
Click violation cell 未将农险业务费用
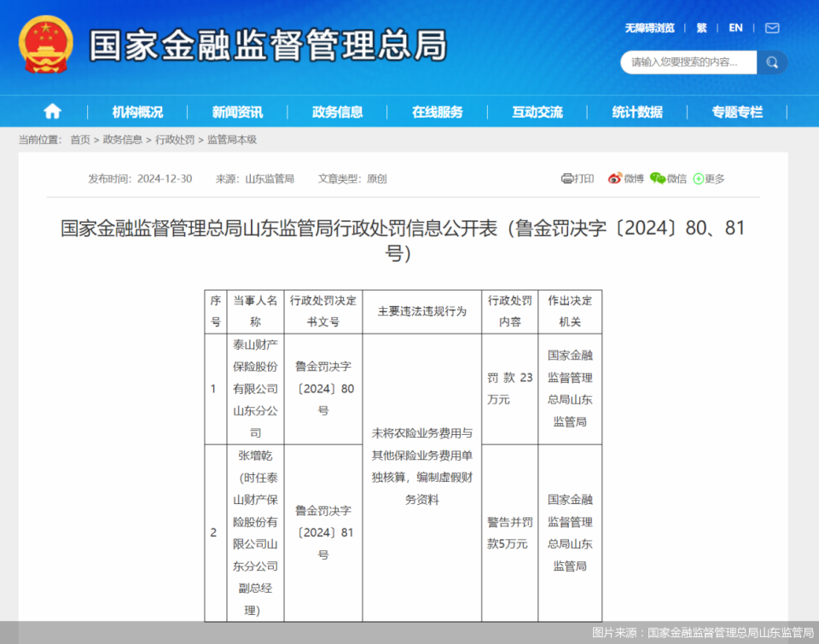click(x=422, y=478)
